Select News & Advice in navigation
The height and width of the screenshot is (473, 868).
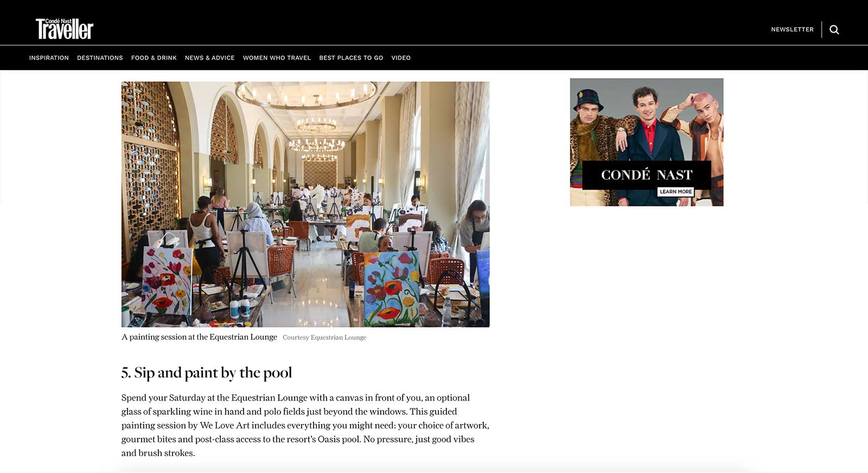tap(210, 58)
